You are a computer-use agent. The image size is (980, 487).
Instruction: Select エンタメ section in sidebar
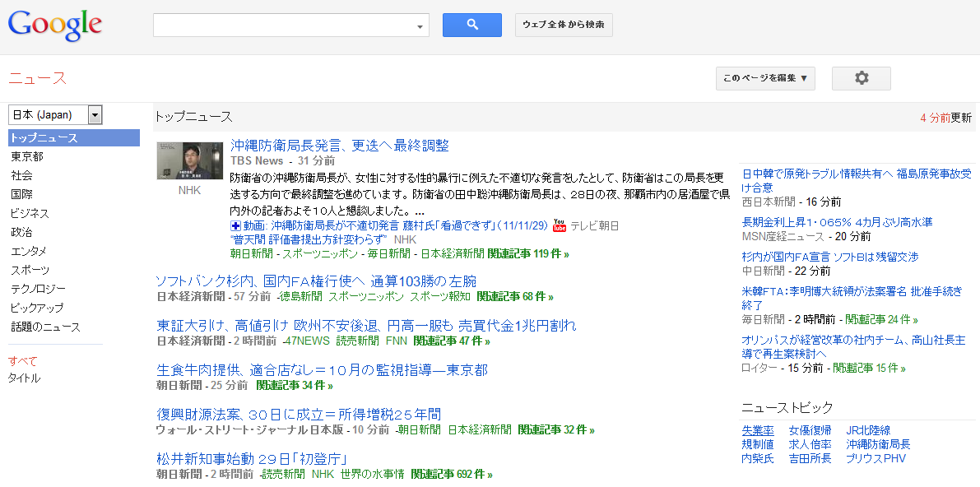tap(28, 251)
